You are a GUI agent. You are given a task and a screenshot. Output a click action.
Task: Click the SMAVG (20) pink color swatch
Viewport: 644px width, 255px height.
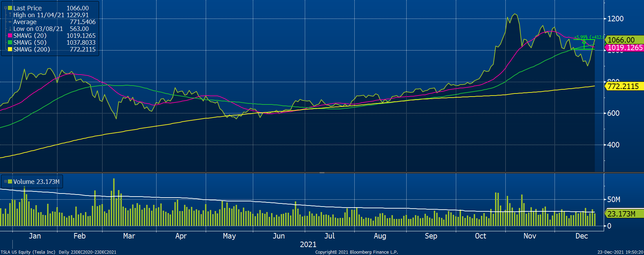pyautogui.click(x=10, y=35)
